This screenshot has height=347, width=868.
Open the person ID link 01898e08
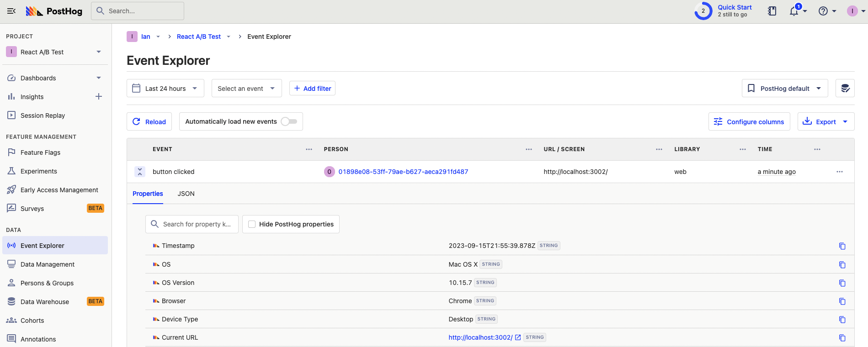pyautogui.click(x=403, y=172)
